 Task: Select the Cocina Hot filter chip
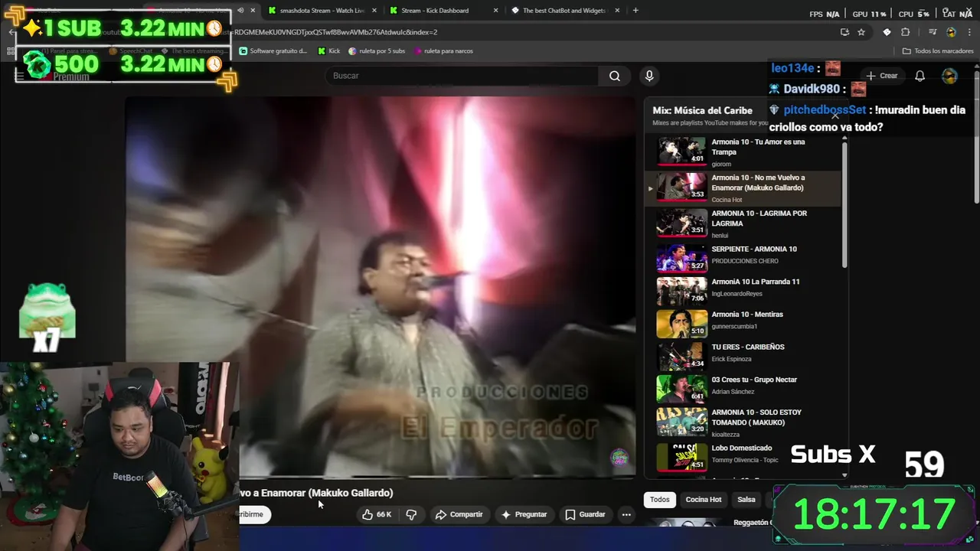[704, 500]
